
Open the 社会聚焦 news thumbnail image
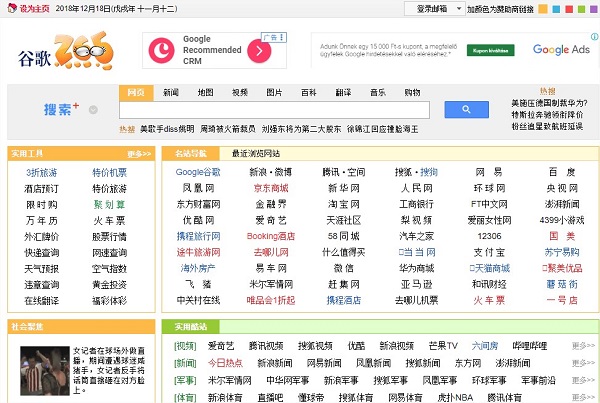click(x=45, y=370)
